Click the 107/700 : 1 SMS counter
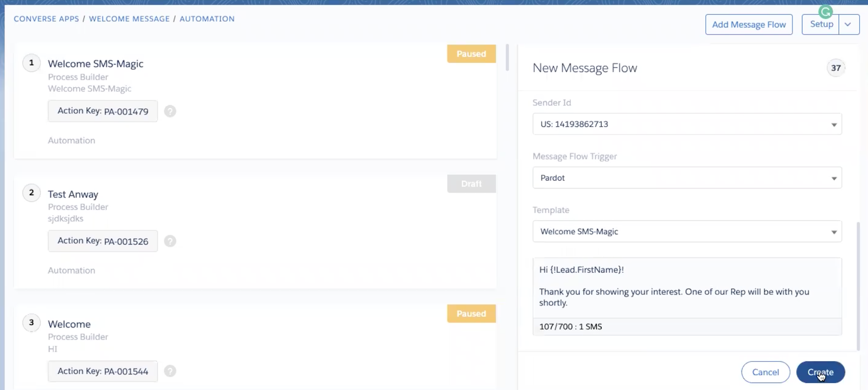Viewport: 868px width, 390px height. [571, 327]
